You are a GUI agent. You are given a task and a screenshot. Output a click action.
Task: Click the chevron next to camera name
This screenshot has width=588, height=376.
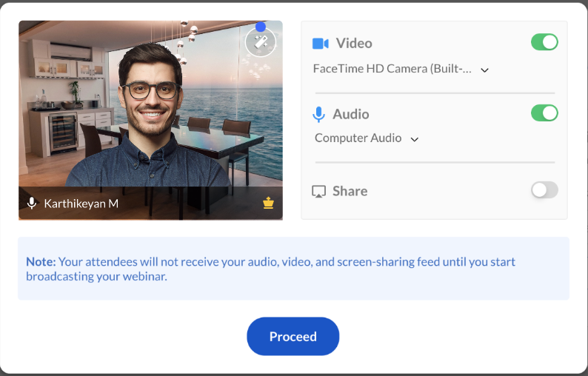click(x=484, y=70)
